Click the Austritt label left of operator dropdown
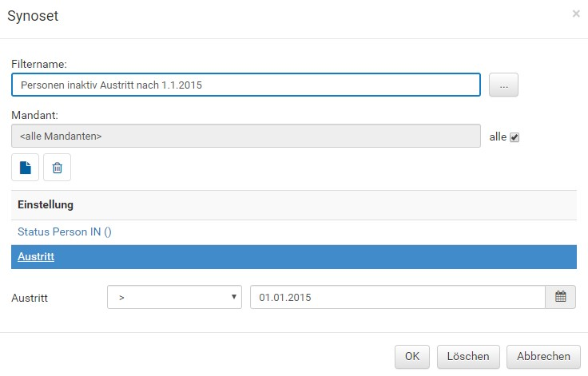This screenshot has height=376, width=588. pyautogui.click(x=30, y=297)
